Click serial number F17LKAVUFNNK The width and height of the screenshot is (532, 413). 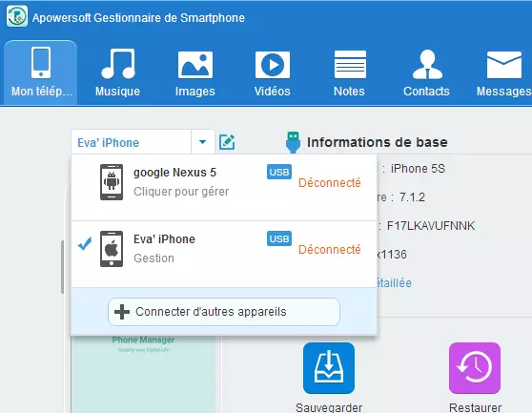(431, 226)
